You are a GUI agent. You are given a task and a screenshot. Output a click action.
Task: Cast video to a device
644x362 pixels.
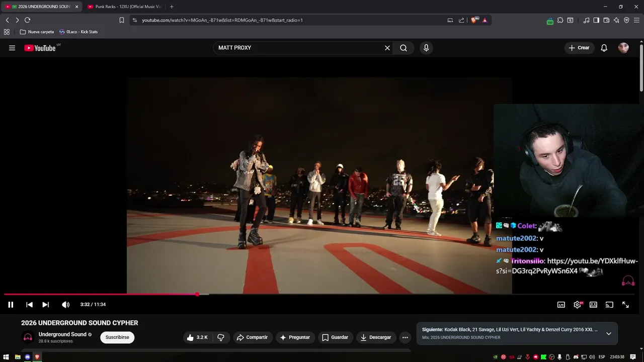[x=609, y=305]
